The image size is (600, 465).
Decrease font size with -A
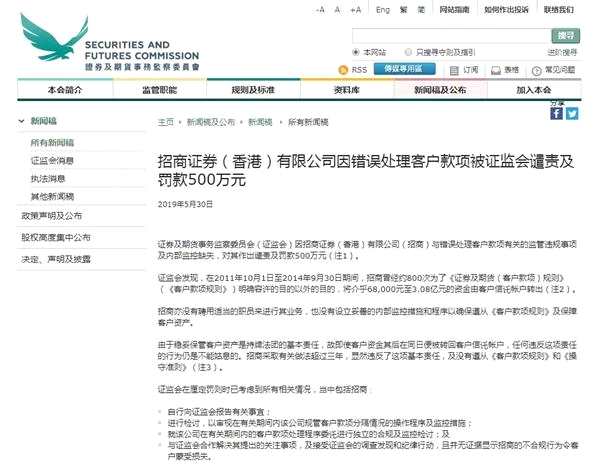click(320, 10)
